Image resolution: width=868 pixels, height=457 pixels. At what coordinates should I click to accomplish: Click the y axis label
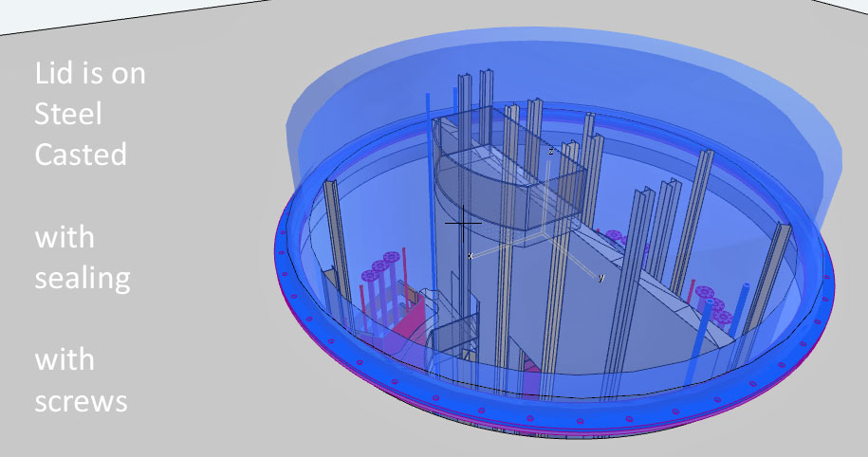(x=601, y=278)
